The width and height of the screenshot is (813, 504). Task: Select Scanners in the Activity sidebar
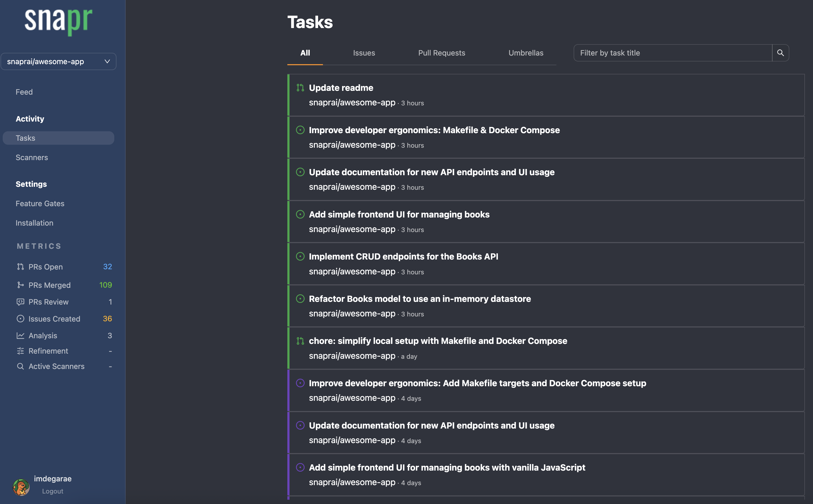coord(32,157)
